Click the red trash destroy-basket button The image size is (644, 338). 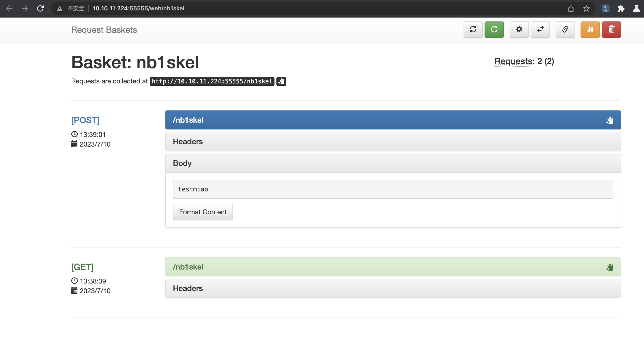coord(611,29)
